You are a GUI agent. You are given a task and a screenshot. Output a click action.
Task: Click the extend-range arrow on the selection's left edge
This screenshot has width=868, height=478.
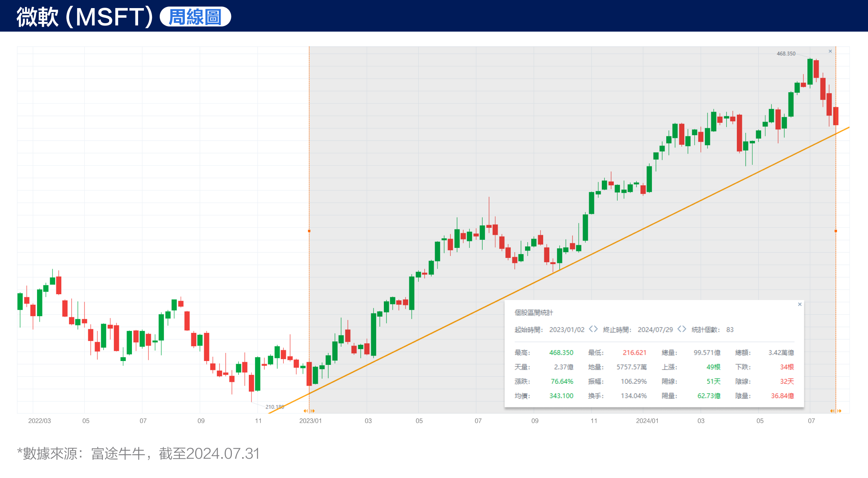click(306, 411)
